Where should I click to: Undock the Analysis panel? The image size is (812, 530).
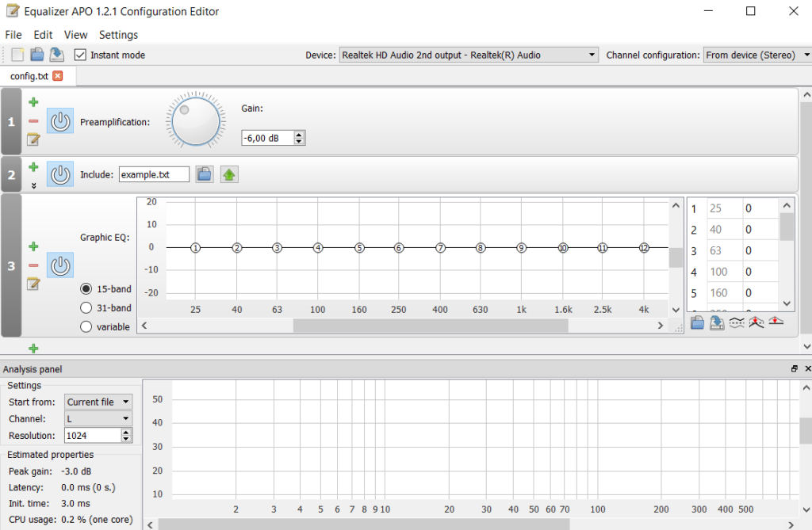(795, 368)
